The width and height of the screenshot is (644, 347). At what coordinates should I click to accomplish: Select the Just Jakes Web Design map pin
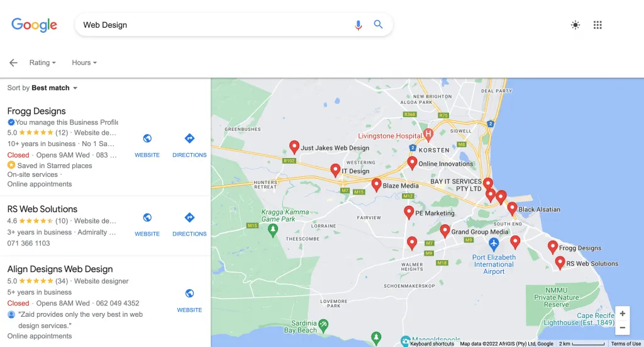294,147
